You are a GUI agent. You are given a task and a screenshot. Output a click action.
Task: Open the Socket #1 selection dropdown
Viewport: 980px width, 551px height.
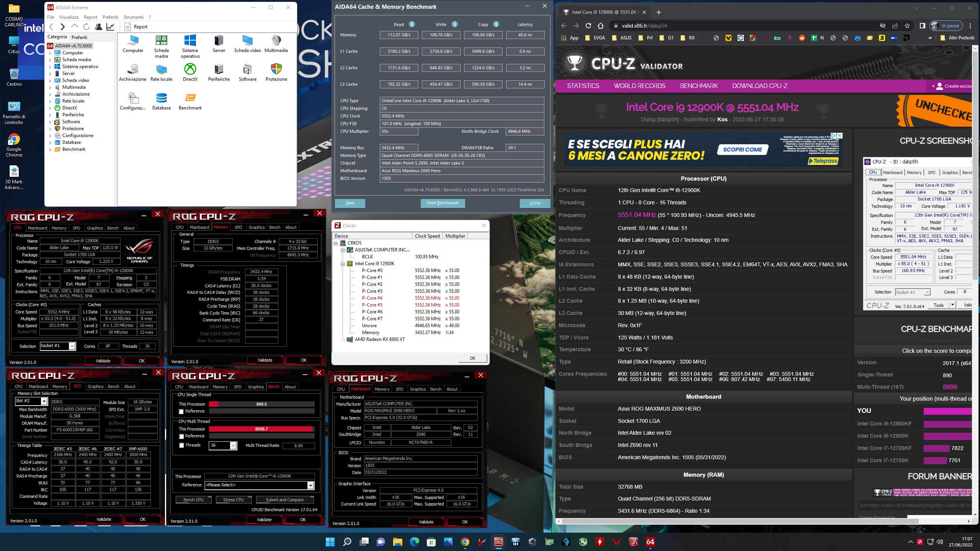(72, 346)
